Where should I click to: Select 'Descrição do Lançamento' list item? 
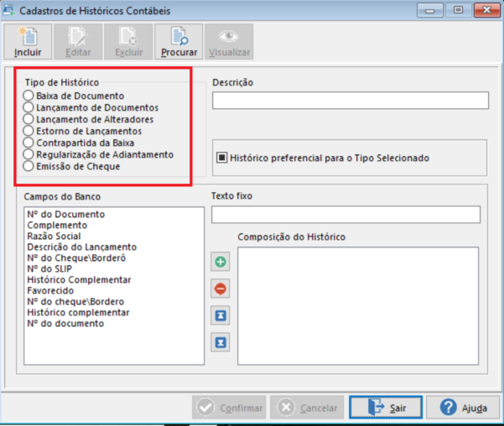point(82,247)
